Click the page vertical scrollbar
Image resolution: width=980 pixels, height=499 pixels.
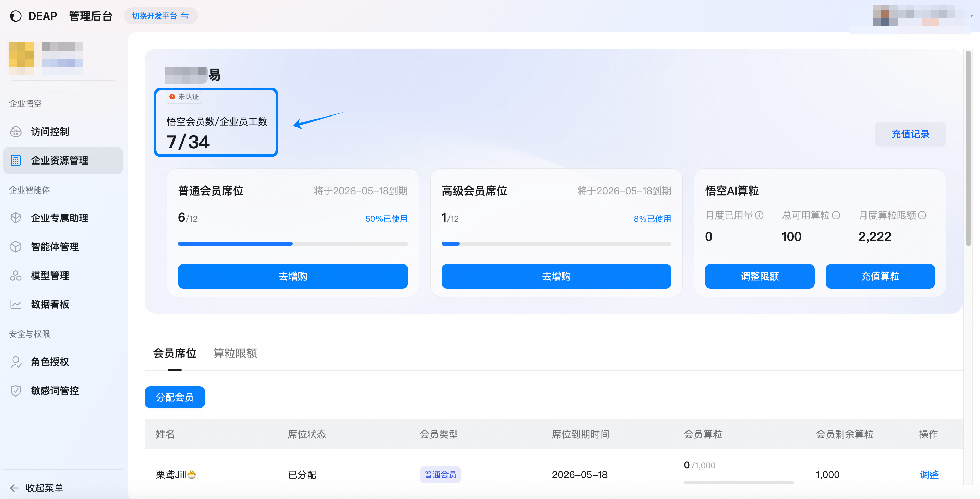(x=969, y=149)
